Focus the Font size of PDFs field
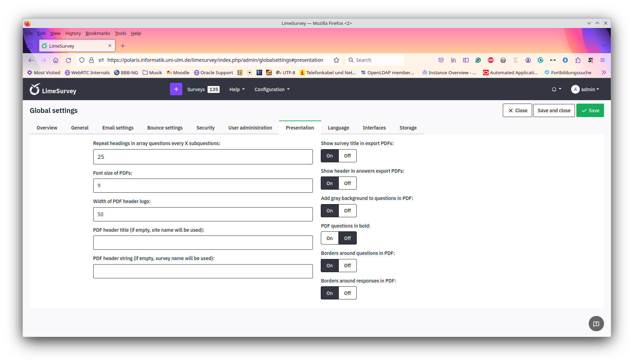The width and height of the screenshot is (634, 364). tap(203, 186)
